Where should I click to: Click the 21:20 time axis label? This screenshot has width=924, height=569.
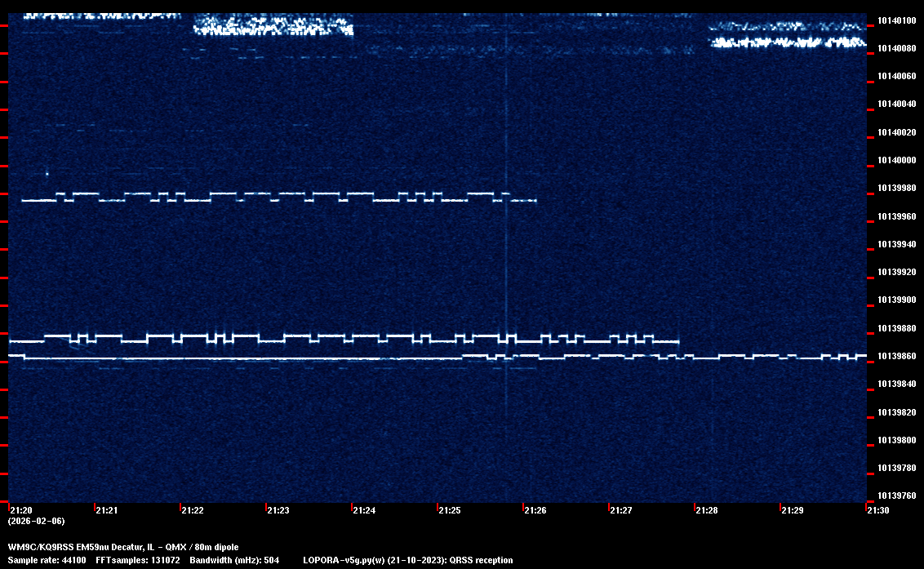click(x=20, y=510)
